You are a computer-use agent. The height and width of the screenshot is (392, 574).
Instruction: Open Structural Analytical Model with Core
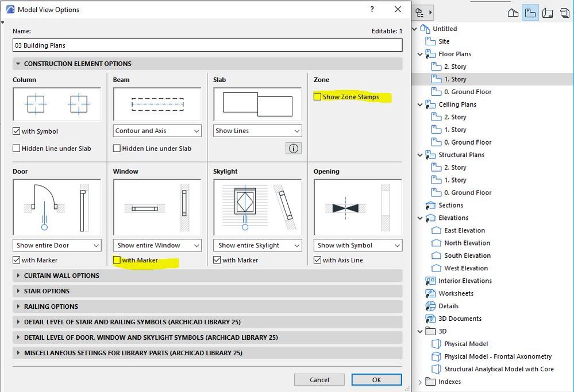click(x=499, y=369)
